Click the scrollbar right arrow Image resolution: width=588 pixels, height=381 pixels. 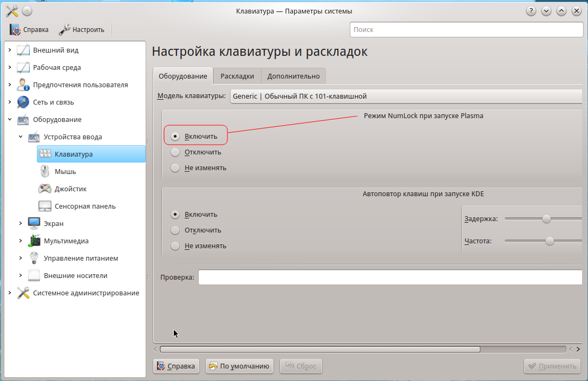point(578,349)
